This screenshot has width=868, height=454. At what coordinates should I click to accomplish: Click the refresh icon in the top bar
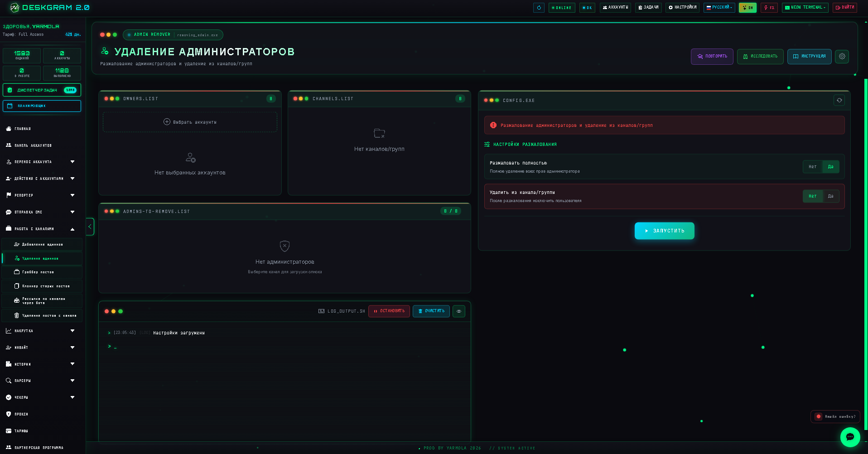pos(539,8)
